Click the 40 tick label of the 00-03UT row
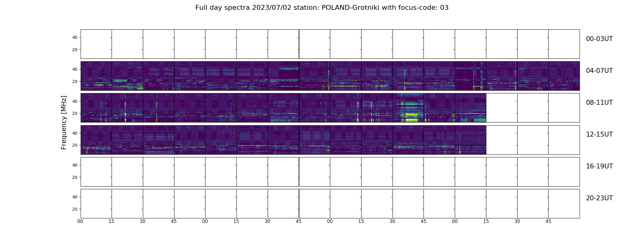The image size is (644, 245). [75, 37]
